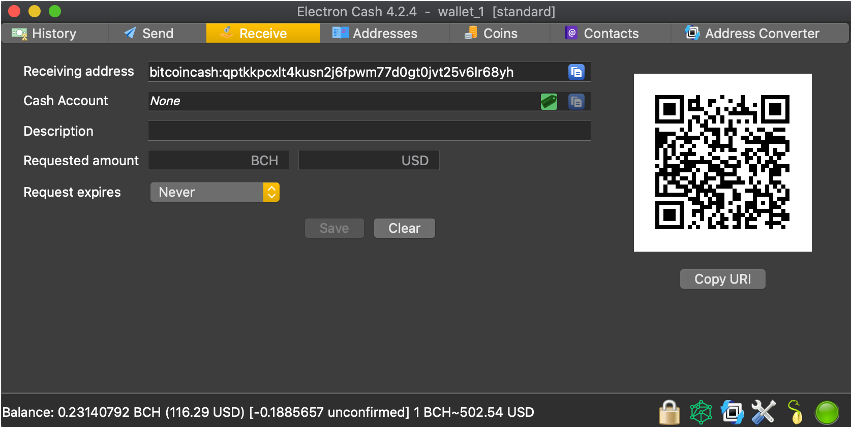This screenshot has width=852, height=428.
Task: Open the green CashShuffle network icon
Action: point(701,411)
